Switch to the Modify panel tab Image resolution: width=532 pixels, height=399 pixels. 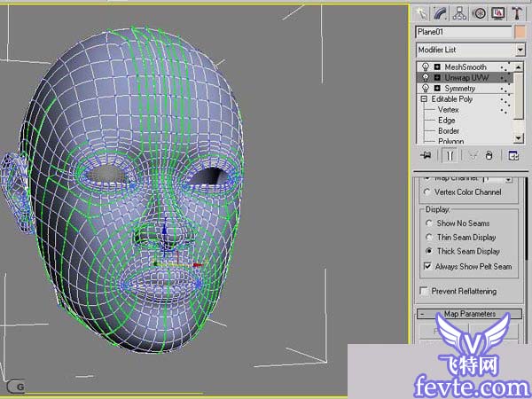pos(441,12)
